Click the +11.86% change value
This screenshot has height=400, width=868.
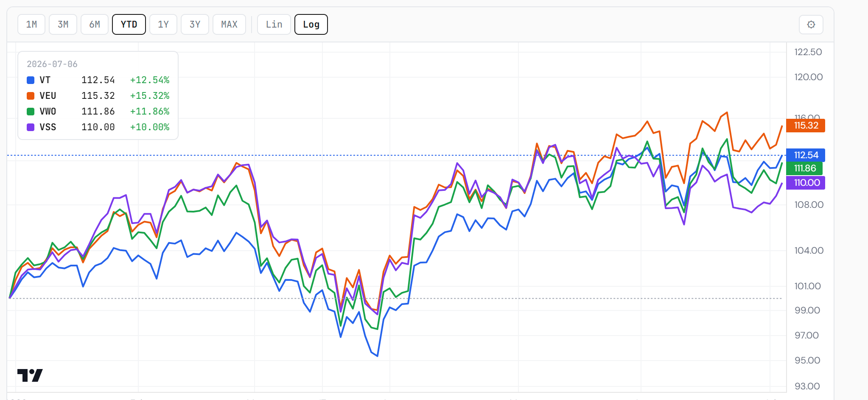coord(150,112)
